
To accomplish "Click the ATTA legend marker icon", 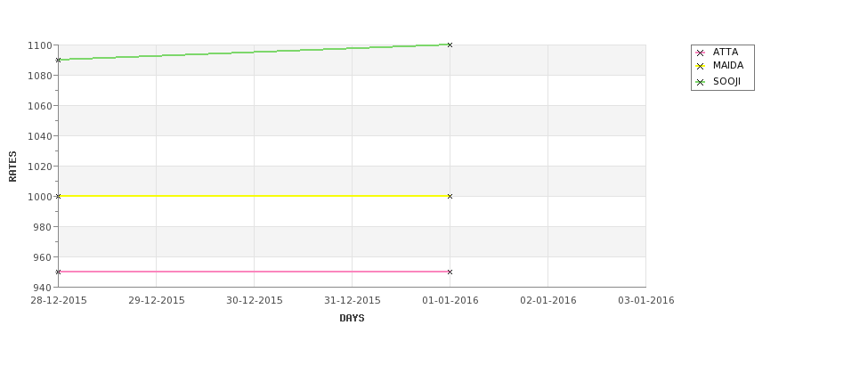I will (700, 53).
